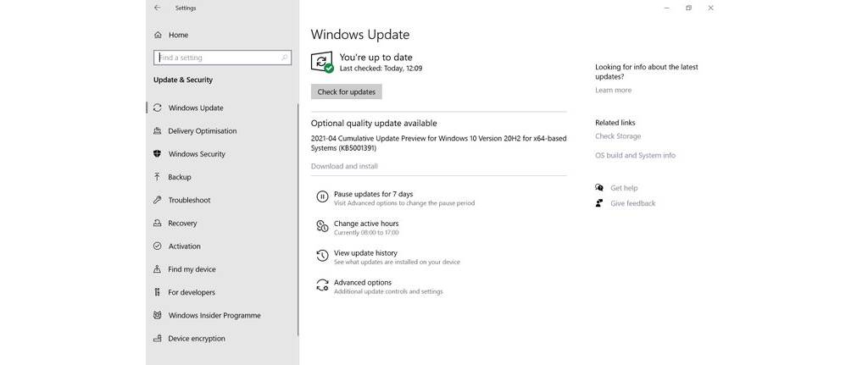This screenshot has height=365, width=868.
Task: Click the Windows Security shield icon
Action: pyautogui.click(x=157, y=154)
